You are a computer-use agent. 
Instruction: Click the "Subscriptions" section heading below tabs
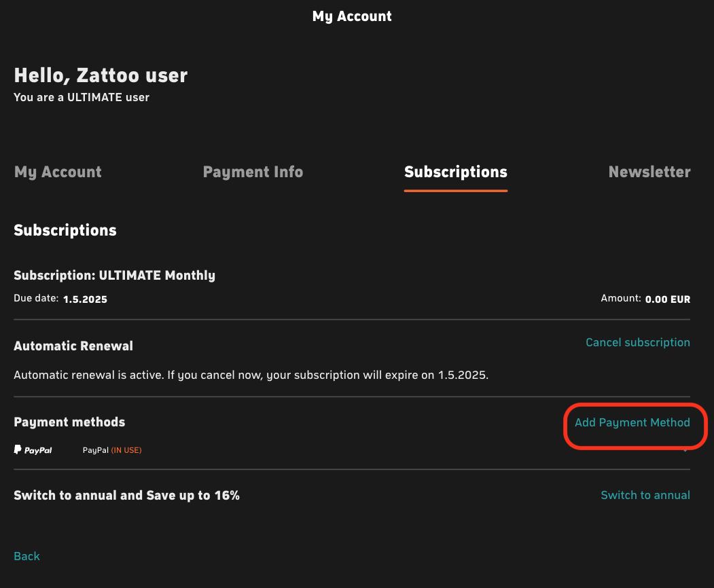pyautogui.click(x=65, y=230)
